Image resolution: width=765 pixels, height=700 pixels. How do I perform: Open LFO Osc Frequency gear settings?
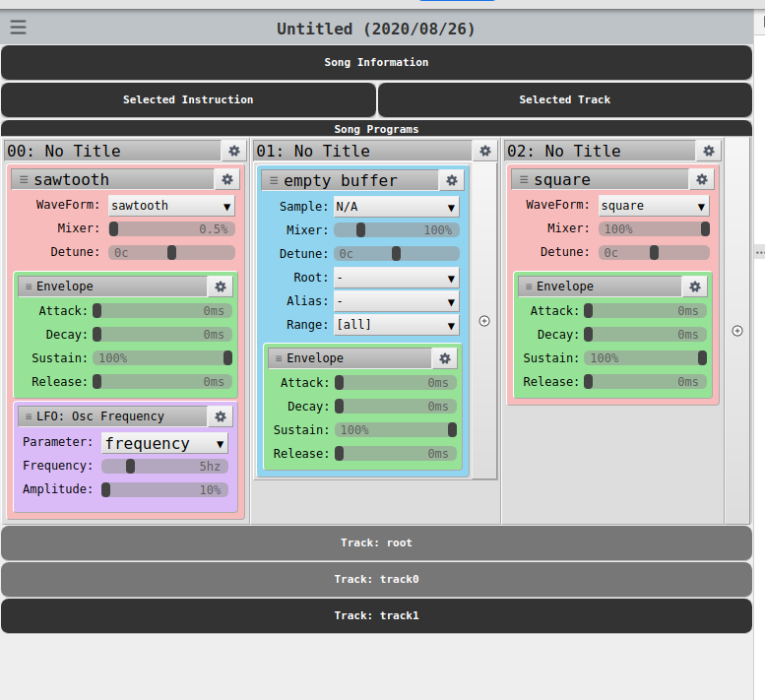221,416
